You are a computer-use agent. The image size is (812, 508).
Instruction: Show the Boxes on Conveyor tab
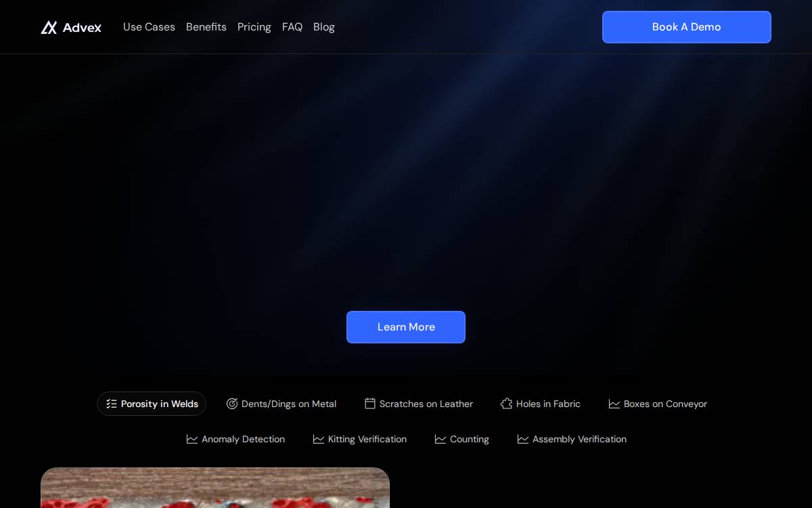point(658,404)
